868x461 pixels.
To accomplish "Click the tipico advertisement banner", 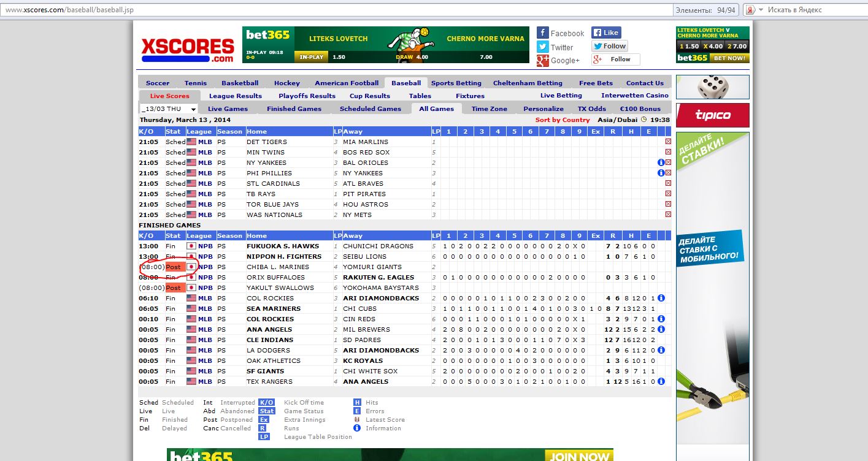I will tap(713, 115).
